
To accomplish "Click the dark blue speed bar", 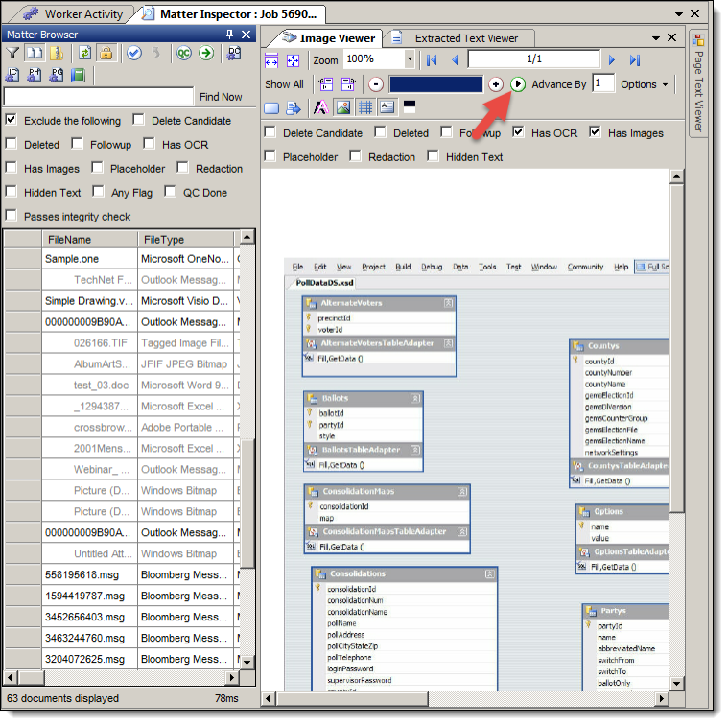I will tap(436, 84).
